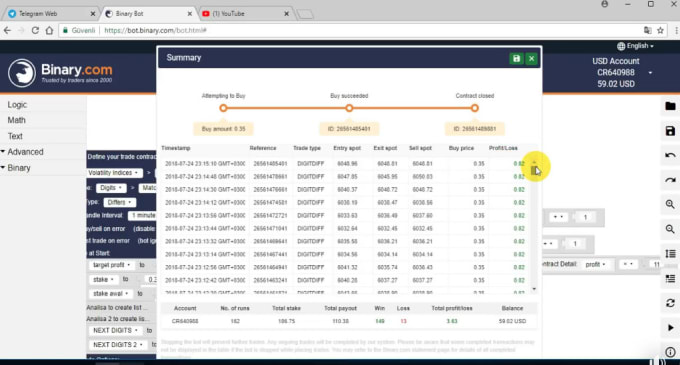Close the YouTube tab
This screenshot has height=365, width=680.
pos(286,14)
